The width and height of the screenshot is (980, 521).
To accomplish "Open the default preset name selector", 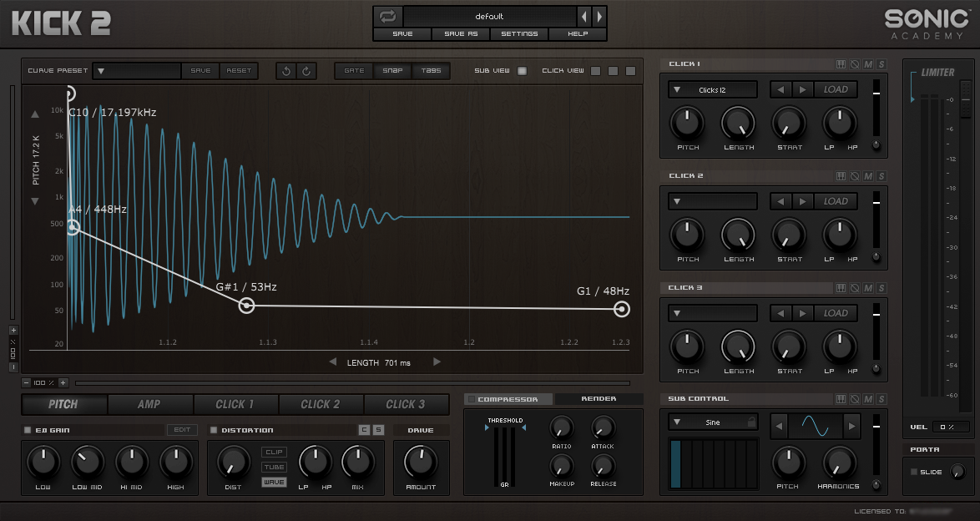I will click(489, 16).
